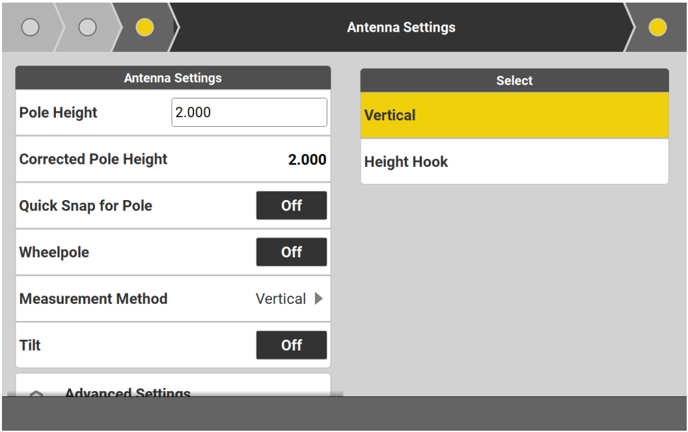Go to the first wizard step circle
688x432 pixels.
[x=30, y=27]
